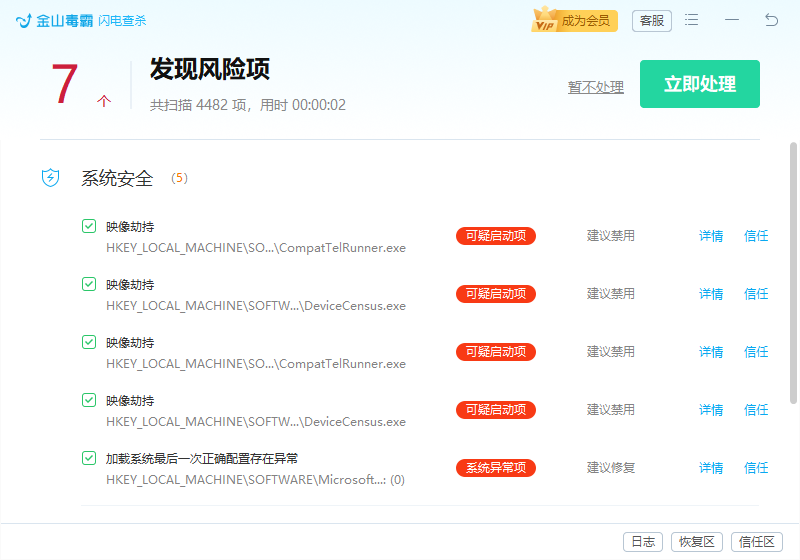Click 信任 for the second CompatTelRunner.exe row
800x560 pixels.
tap(756, 352)
